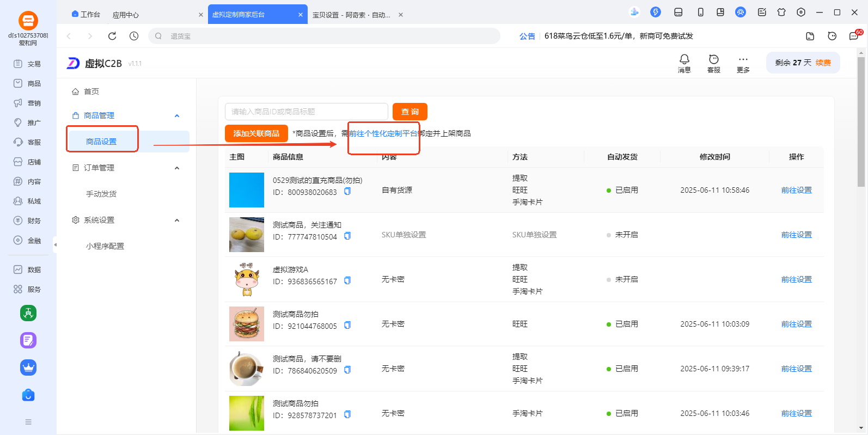
Task: Go forward with the forward arrow
Action: coord(90,36)
